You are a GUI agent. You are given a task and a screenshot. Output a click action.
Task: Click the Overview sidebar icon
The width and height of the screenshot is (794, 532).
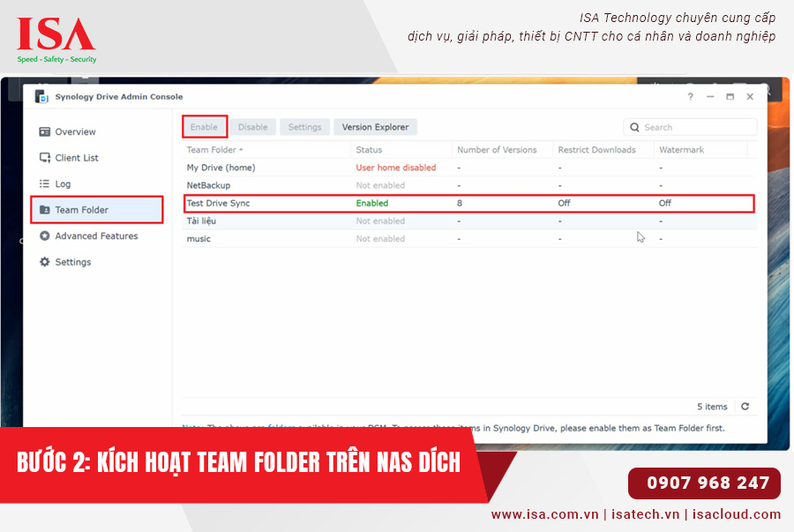point(45,131)
